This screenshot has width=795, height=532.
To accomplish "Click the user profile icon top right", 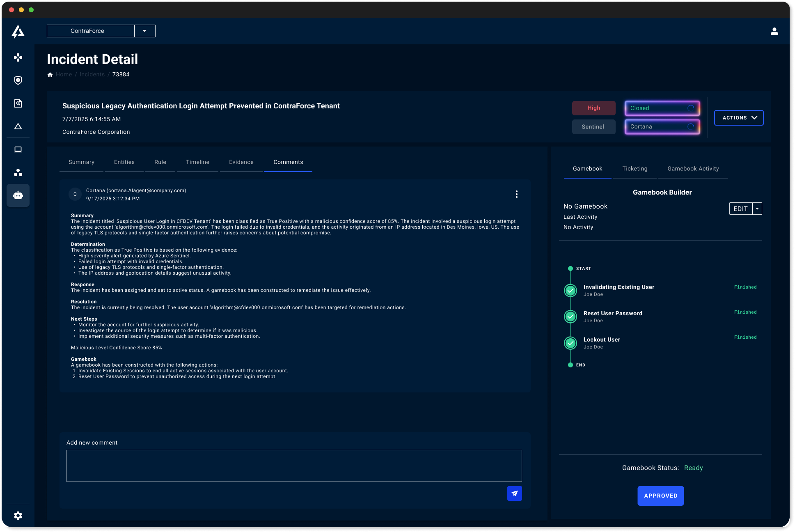I will pos(774,31).
